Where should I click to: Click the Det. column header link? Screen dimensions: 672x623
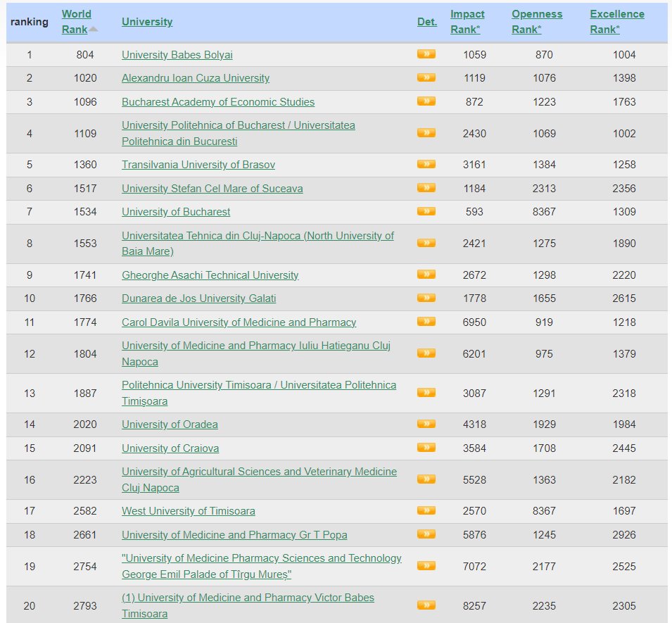point(426,22)
